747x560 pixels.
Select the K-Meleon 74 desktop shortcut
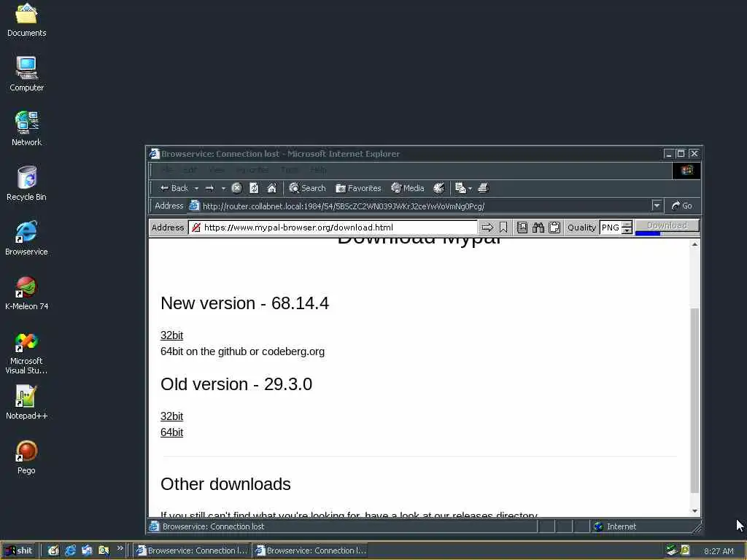coord(27,293)
